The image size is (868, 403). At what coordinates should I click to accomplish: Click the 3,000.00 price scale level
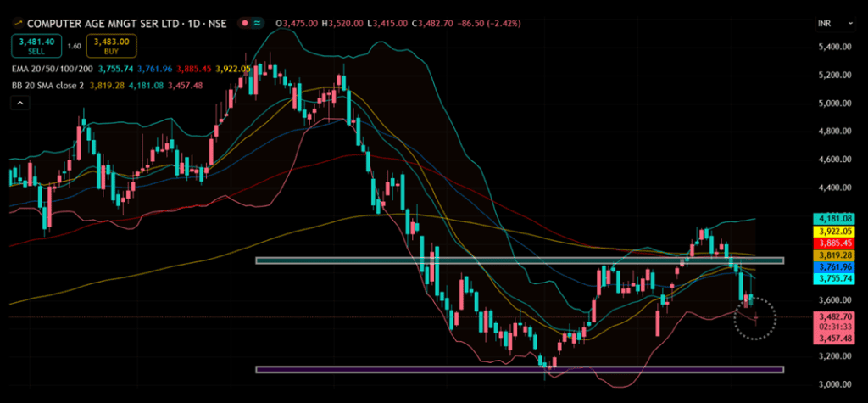tap(834, 384)
